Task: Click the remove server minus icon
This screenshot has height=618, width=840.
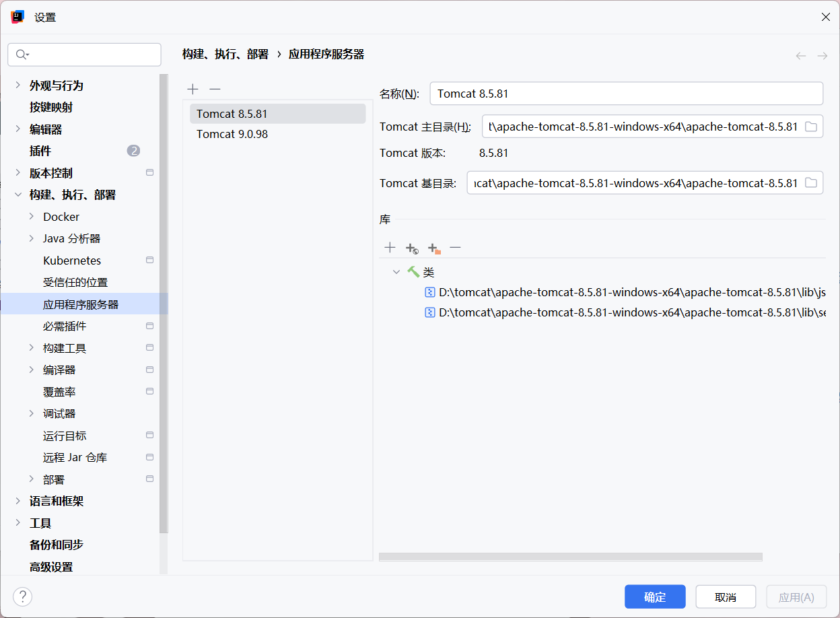Action: [x=215, y=89]
